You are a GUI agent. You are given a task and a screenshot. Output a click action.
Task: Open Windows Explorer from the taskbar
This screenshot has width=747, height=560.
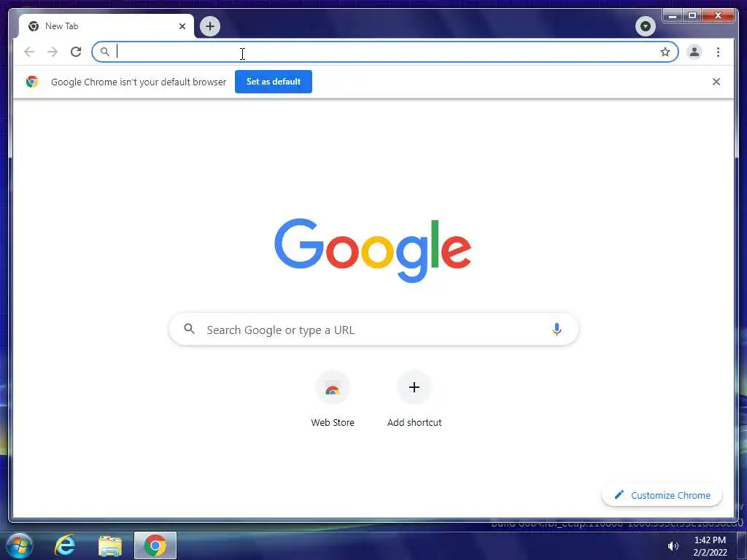click(x=110, y=545)
